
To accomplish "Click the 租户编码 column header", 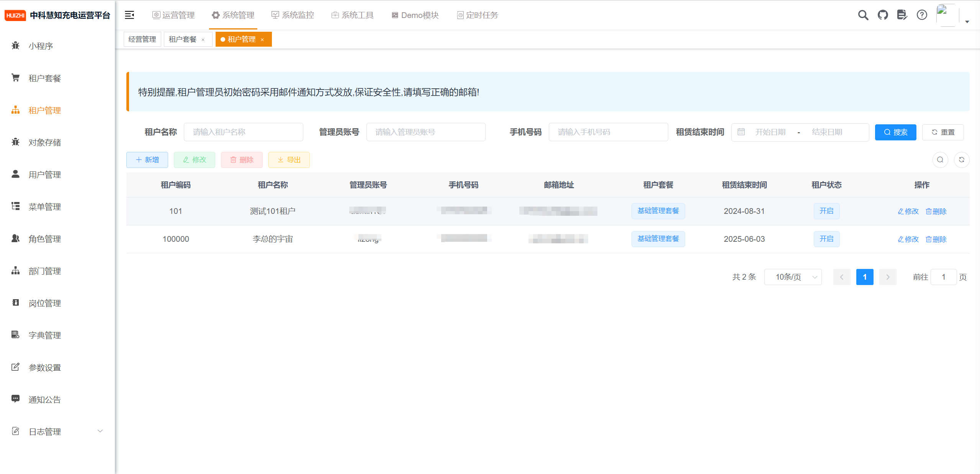I will pyautogui.click(x=176, y=185).
